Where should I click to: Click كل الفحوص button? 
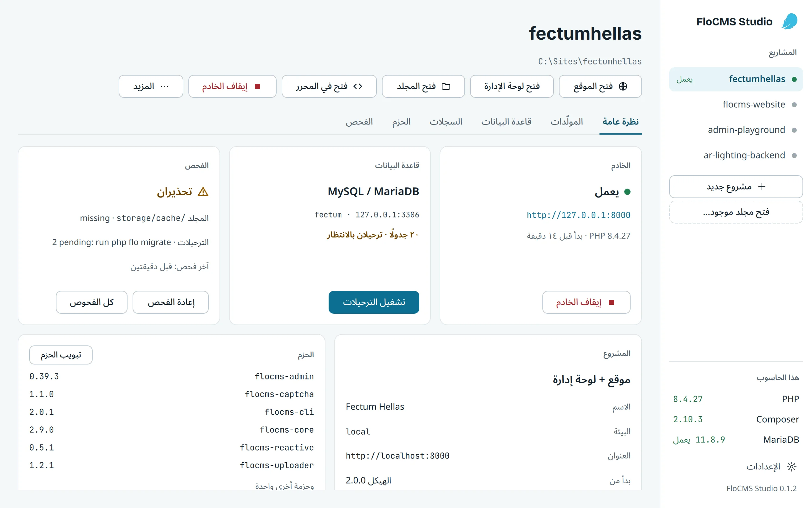pos(92,302)
